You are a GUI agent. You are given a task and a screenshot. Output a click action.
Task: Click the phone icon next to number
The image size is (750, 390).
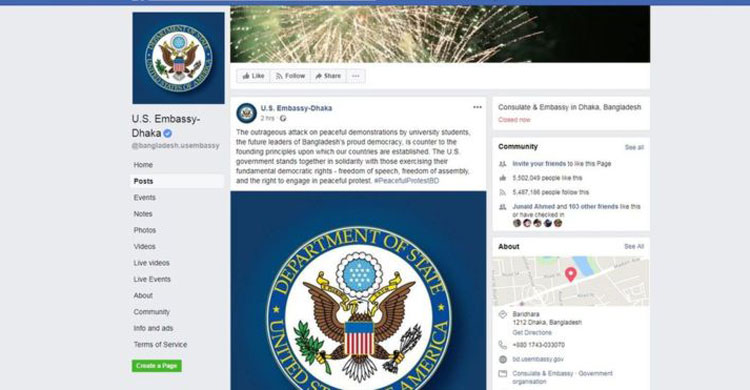503,345
